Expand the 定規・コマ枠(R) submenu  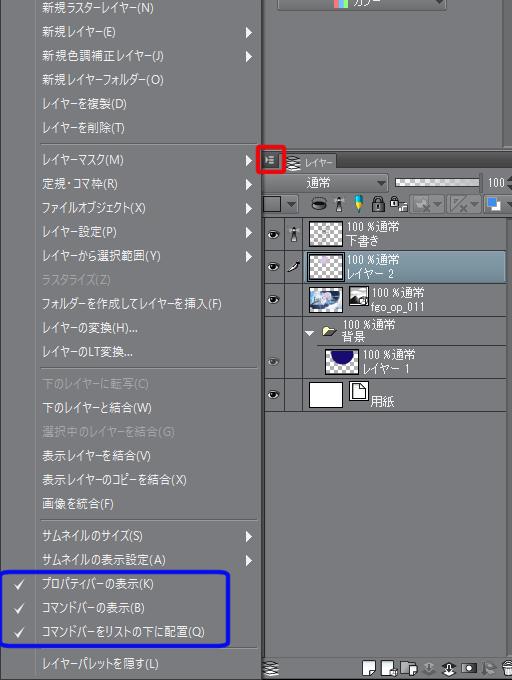pyautogui.click(x=248, y=184)
